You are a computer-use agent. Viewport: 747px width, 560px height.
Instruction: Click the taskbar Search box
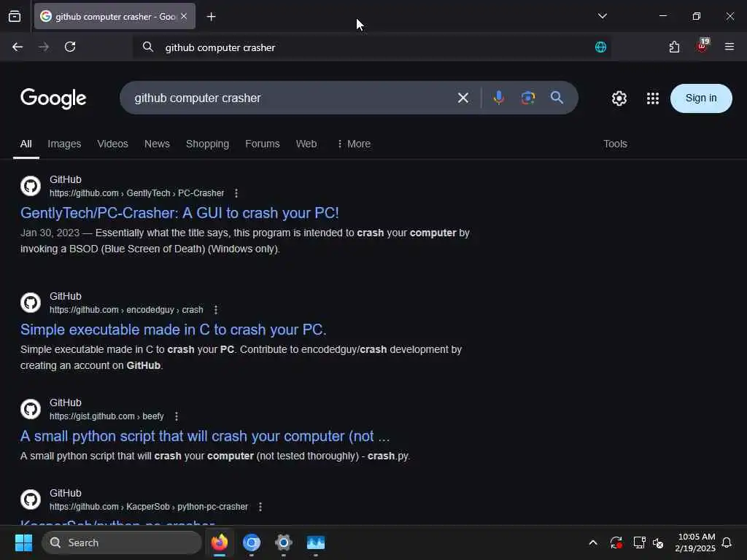(x=122, y=542)
